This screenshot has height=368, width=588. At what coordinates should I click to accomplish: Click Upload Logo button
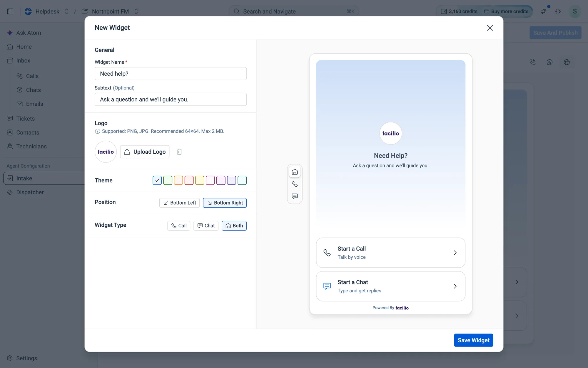[145, 152]
